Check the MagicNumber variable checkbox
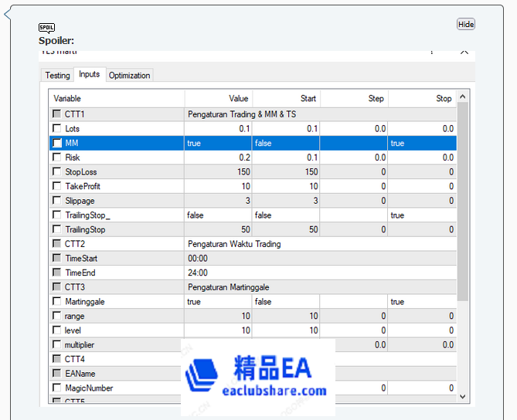The width and height of the screenshot is (517, 420). (57, 388)
